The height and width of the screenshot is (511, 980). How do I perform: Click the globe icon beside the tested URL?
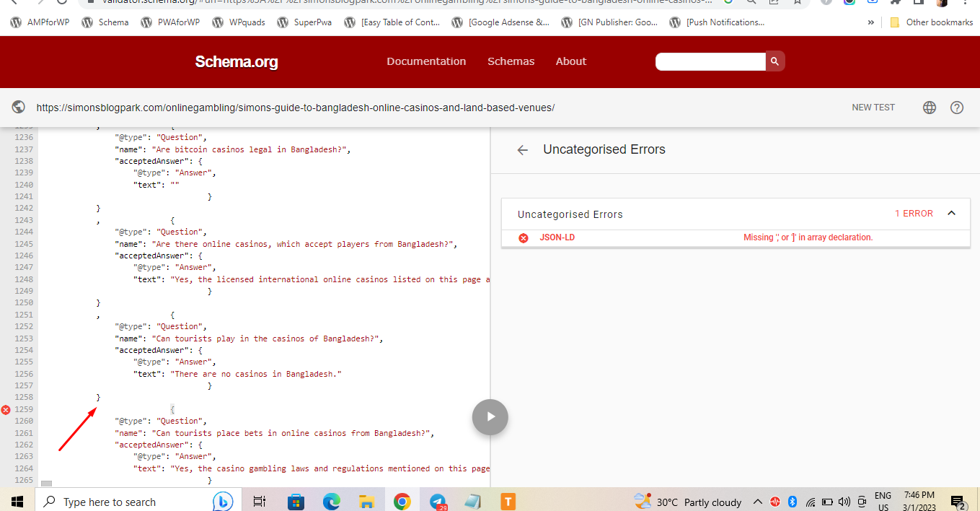click(x=19, y=108)
